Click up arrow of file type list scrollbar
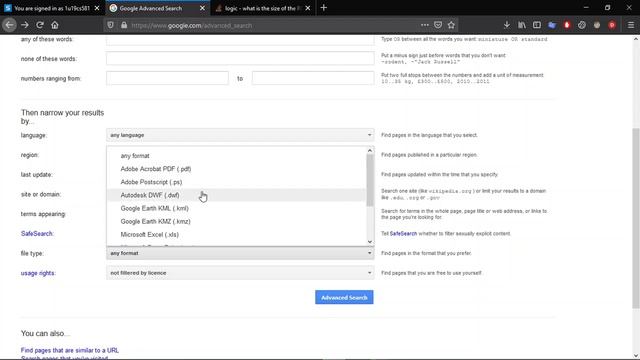 370,151
